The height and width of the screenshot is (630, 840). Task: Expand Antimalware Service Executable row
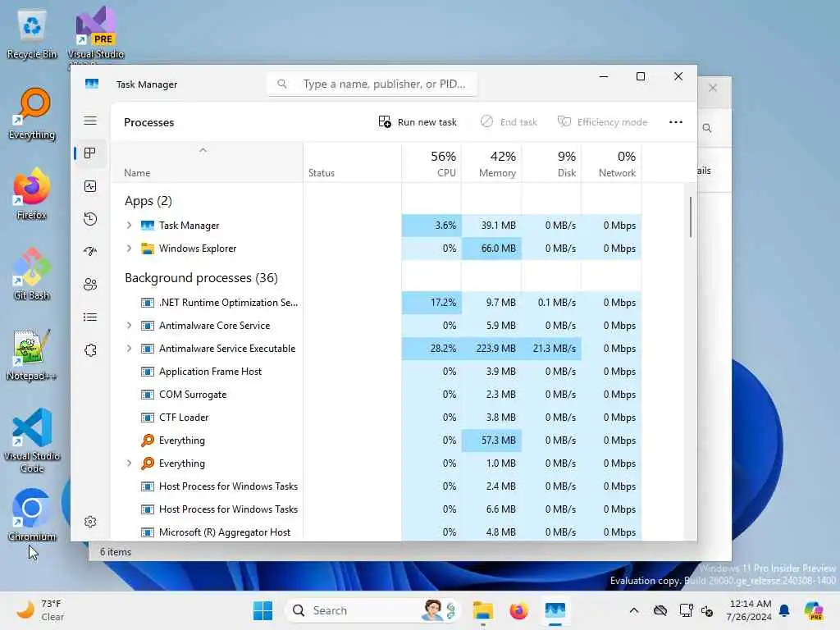(129, 349)
